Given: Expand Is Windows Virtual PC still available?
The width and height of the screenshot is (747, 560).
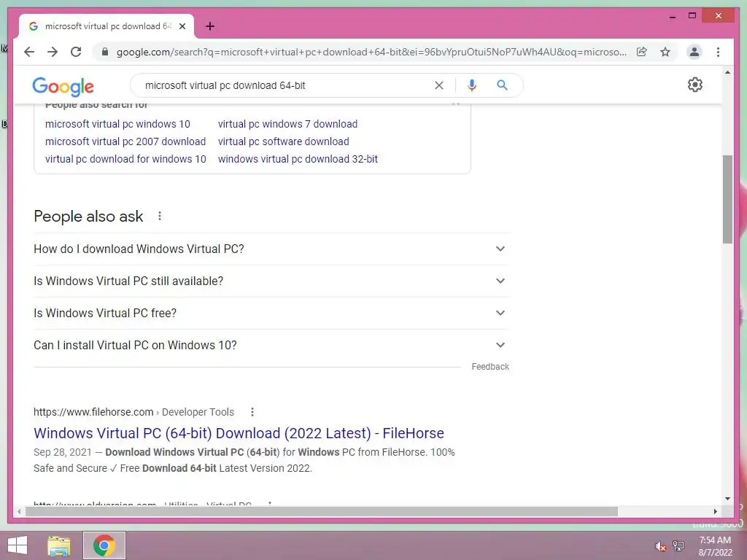Looking at the screenshot, I should (x=271, y=281).
